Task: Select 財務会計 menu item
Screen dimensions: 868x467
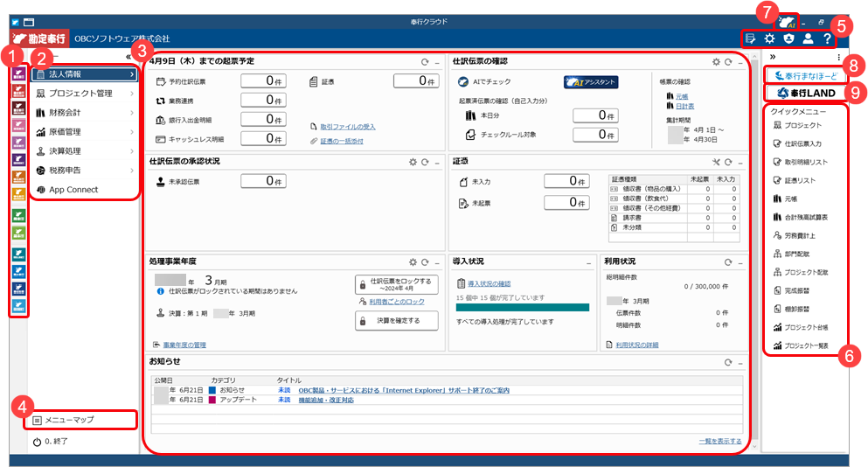Action: (x=84, y=113)
